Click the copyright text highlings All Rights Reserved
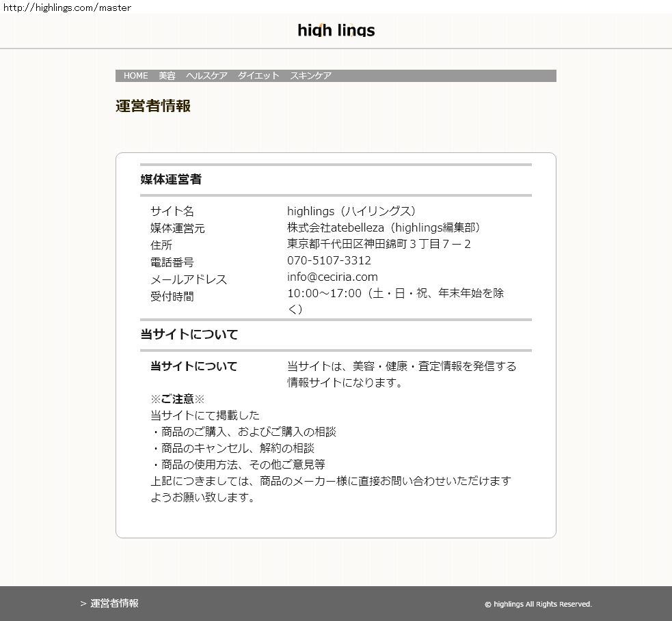672x621 pixels. coord(538,605)
